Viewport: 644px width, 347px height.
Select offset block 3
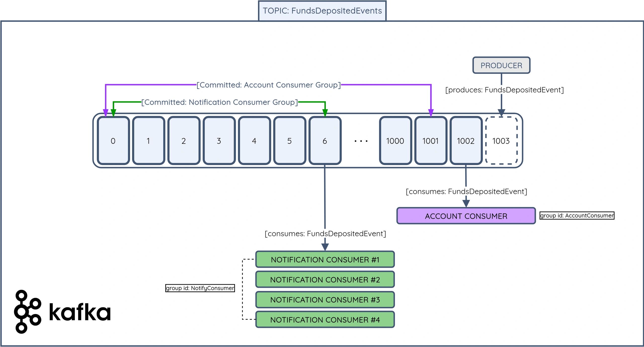coord(219,141)
